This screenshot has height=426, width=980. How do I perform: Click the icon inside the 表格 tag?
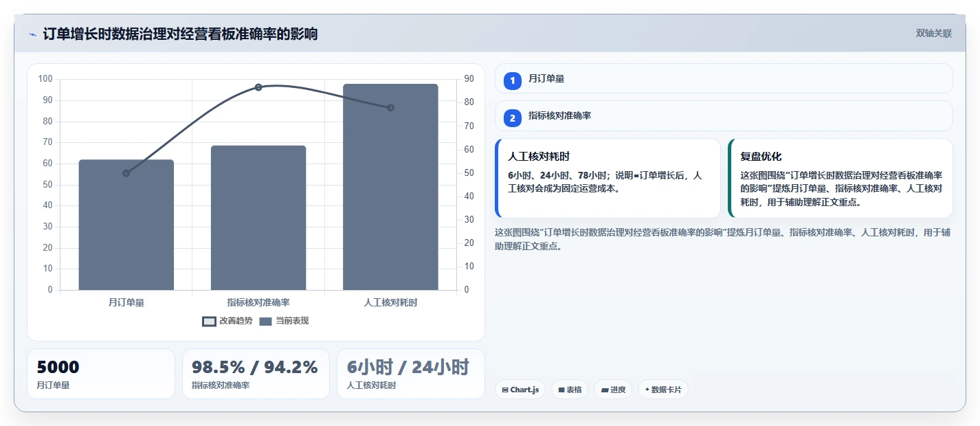[561, 390]
